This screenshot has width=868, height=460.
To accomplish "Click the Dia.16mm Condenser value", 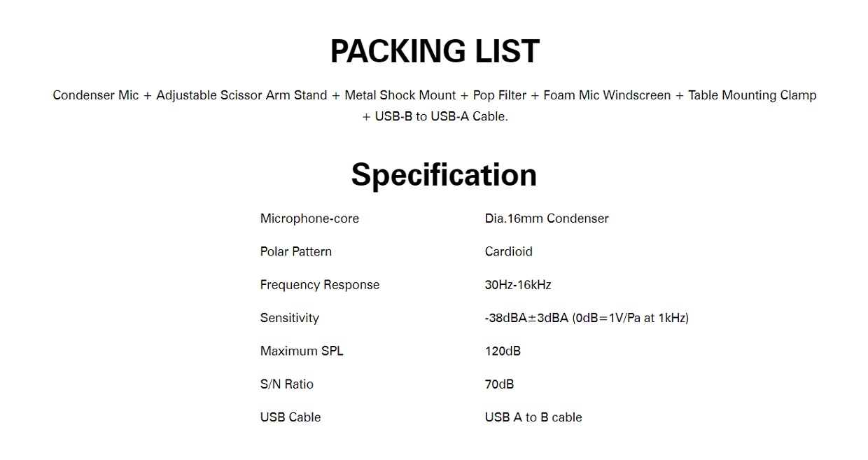I will pyautogui.click(x=547, y=218).
